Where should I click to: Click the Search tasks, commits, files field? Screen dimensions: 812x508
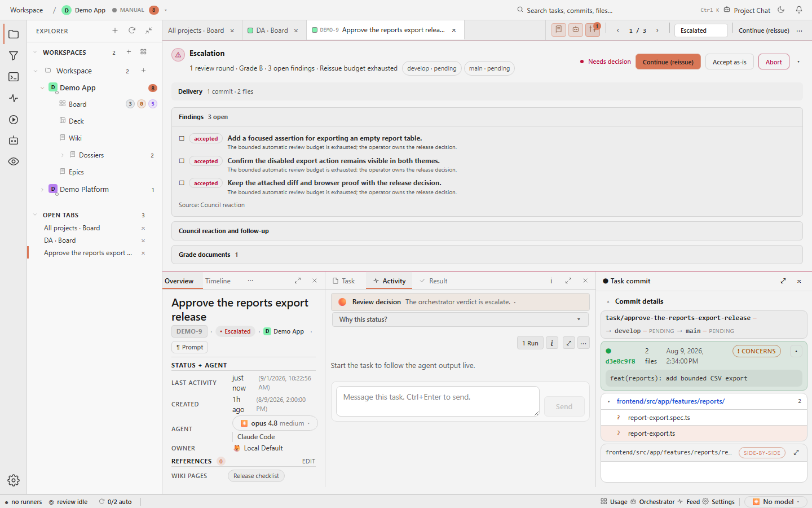pyautogui.click(x=570, y=10)
